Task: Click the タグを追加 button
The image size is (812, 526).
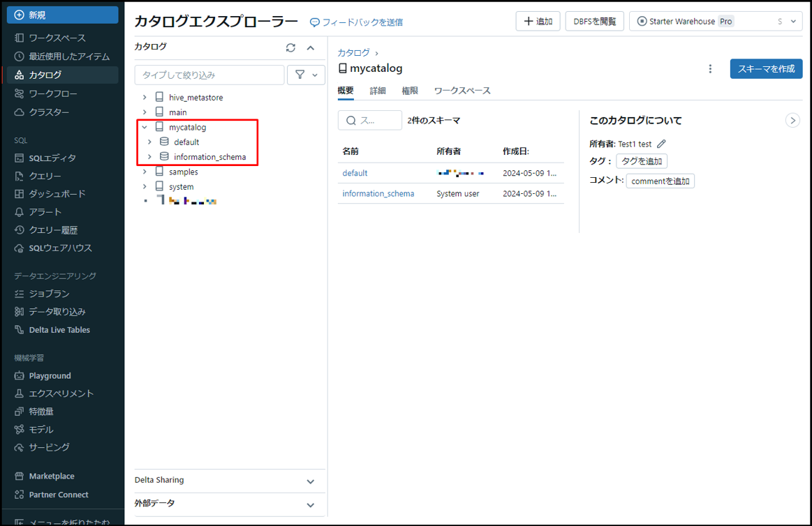Action: [642, 161]
